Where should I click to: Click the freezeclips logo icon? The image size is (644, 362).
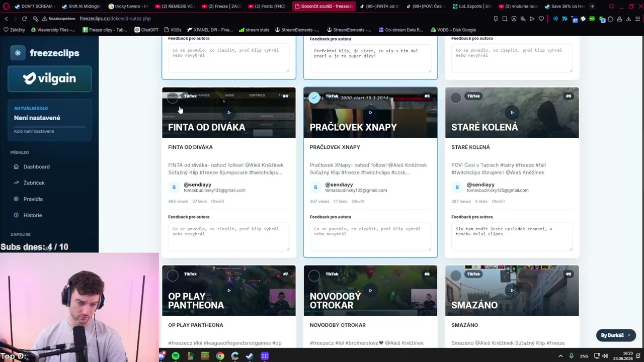pos(18,53)
